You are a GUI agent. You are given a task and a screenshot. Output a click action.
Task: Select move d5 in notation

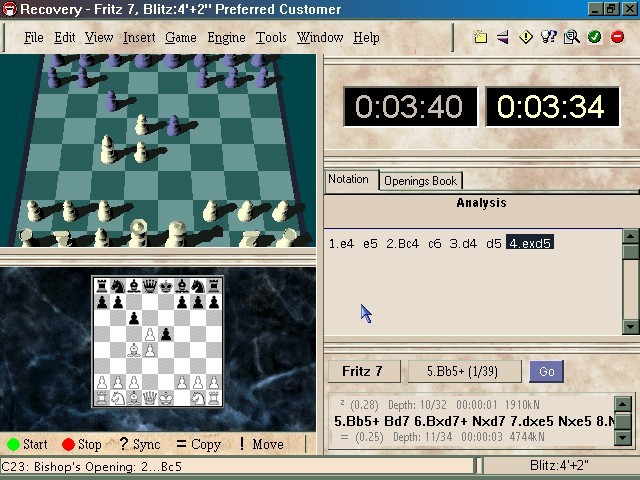pyautogui.click(x=493, y=244)
